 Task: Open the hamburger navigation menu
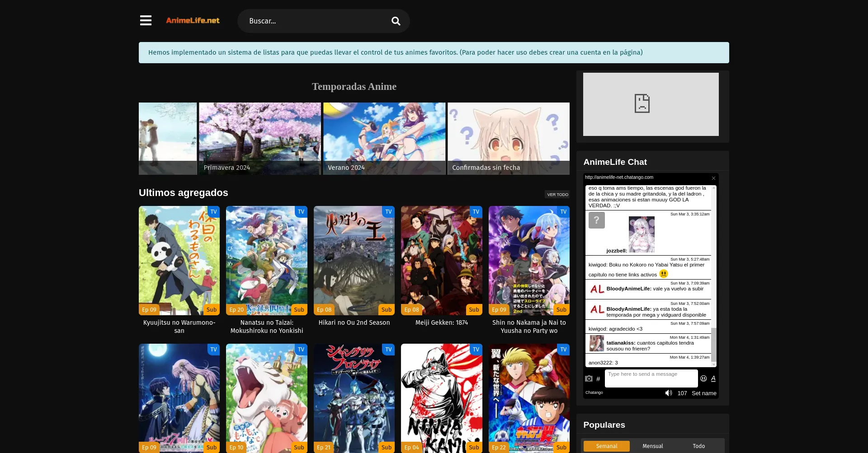146,21
